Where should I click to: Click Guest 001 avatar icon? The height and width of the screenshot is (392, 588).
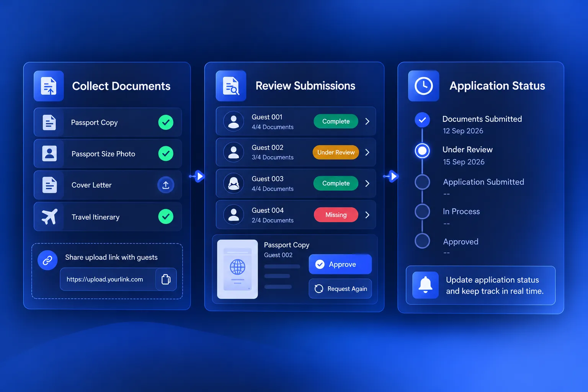click(234, 121)
